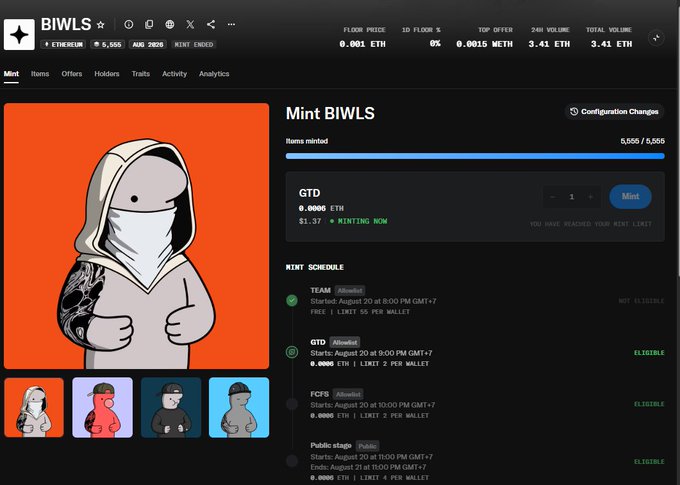Select the red character purple background thumbnail
Screen dimensions: 680x485
coord(102,407)
